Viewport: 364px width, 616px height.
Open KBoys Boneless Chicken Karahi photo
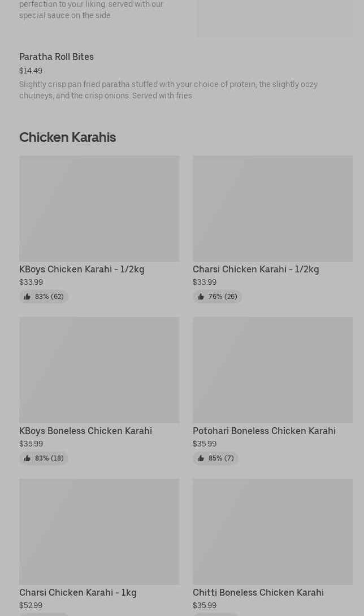tap(99, 370)
